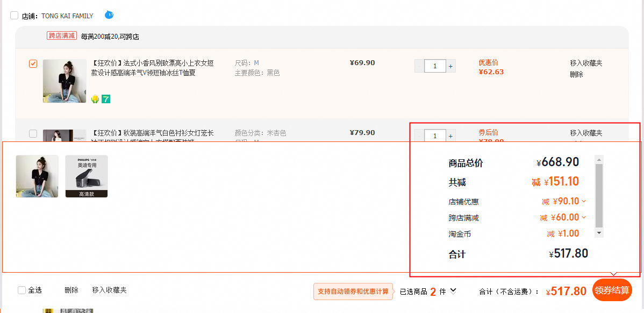The height and width of the screenshot is (313, 644).
Task: Click 移入收藏夹 in the bottom bar
Action: [x=109, y=290]
